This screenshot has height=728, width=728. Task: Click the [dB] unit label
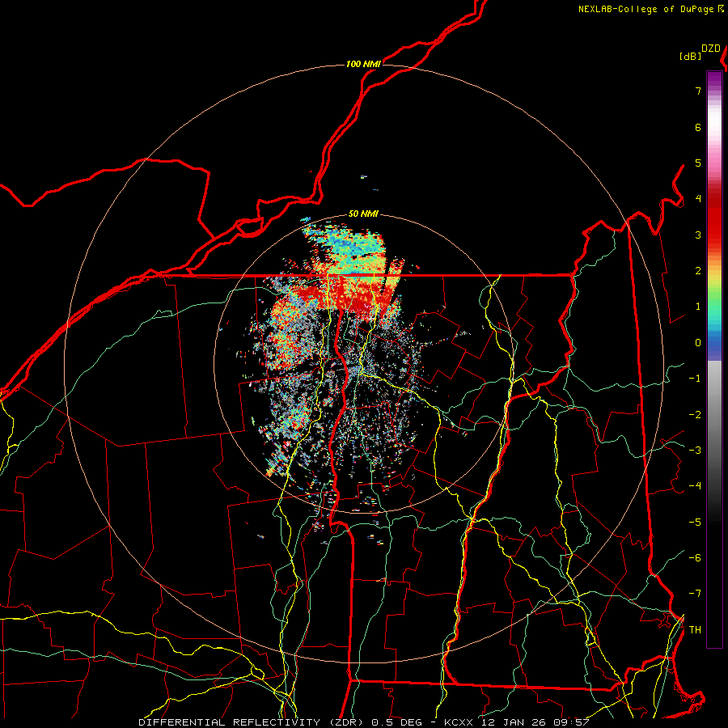coord(691,56)
